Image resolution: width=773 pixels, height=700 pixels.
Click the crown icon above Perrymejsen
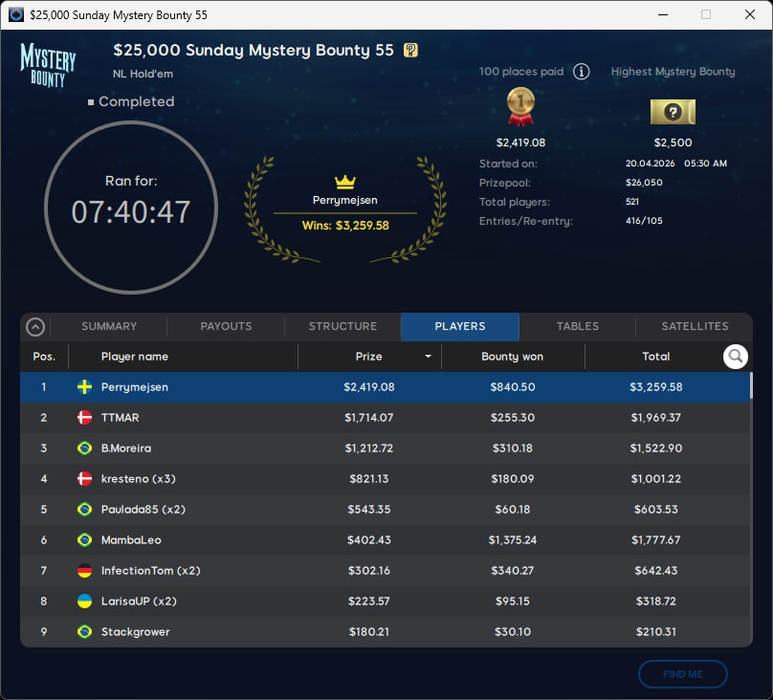[344, 182]
